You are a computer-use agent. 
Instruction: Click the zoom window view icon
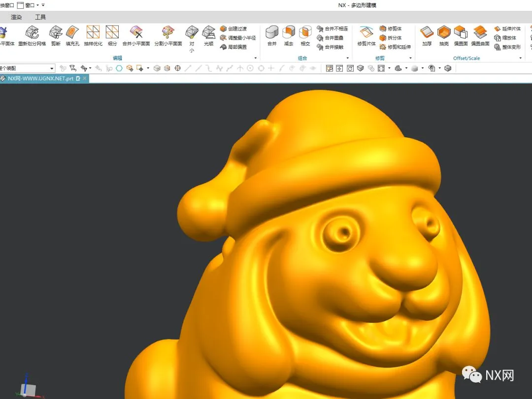(x=329, y=68)
